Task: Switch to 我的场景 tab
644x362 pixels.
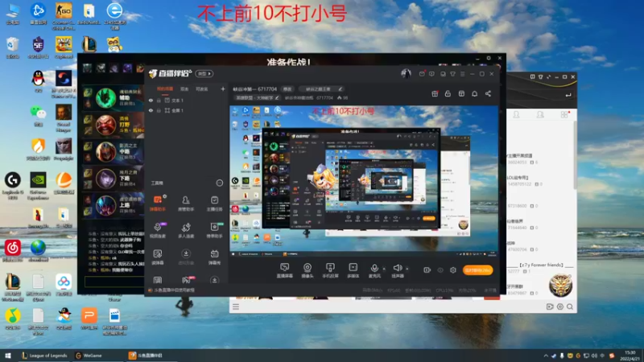Action: click(x=165, y=89)
